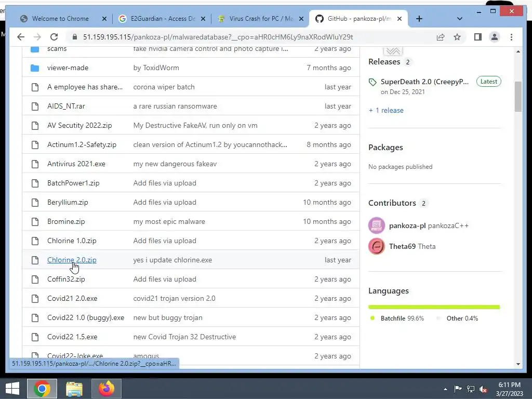Go back using the browser back arrow
Image resolution: width=532 pixels, height=399 pixels.
pyautogui.click(x=21, y=37)
